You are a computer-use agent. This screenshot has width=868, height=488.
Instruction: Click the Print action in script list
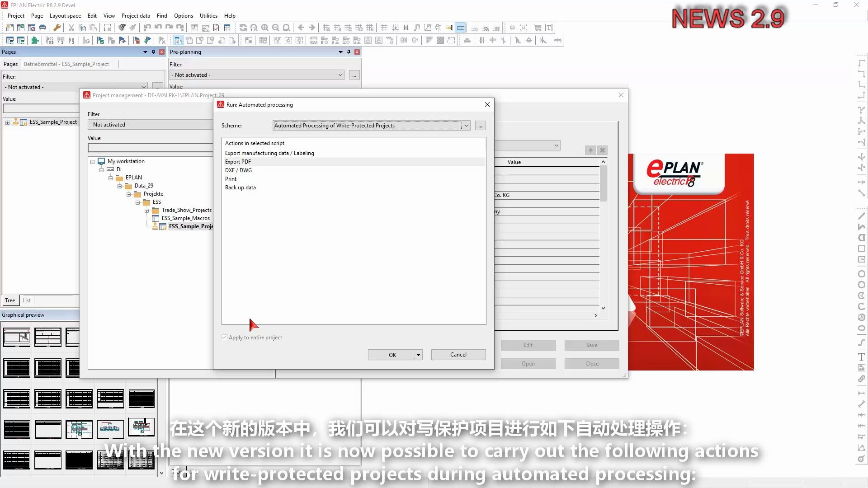tap(231, 179)
